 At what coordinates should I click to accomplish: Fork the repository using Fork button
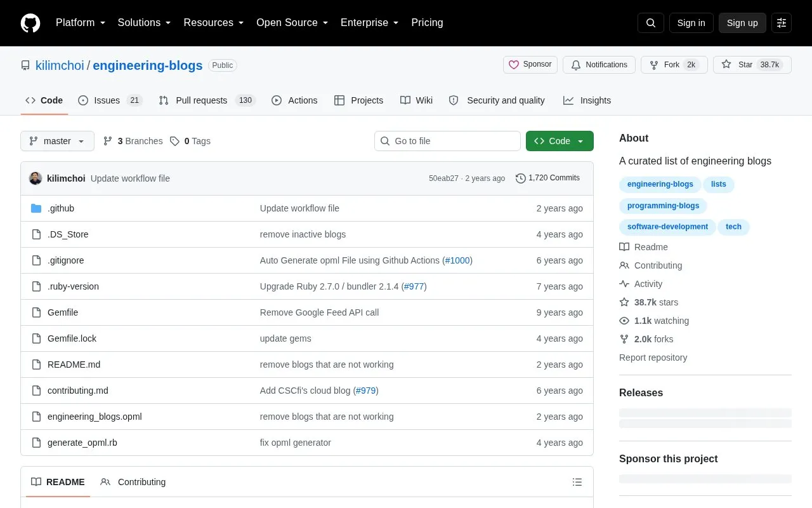click(x=674, y=65)
